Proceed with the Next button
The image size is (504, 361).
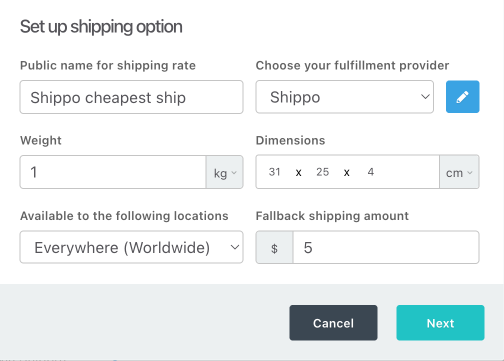tap(440, 323)
